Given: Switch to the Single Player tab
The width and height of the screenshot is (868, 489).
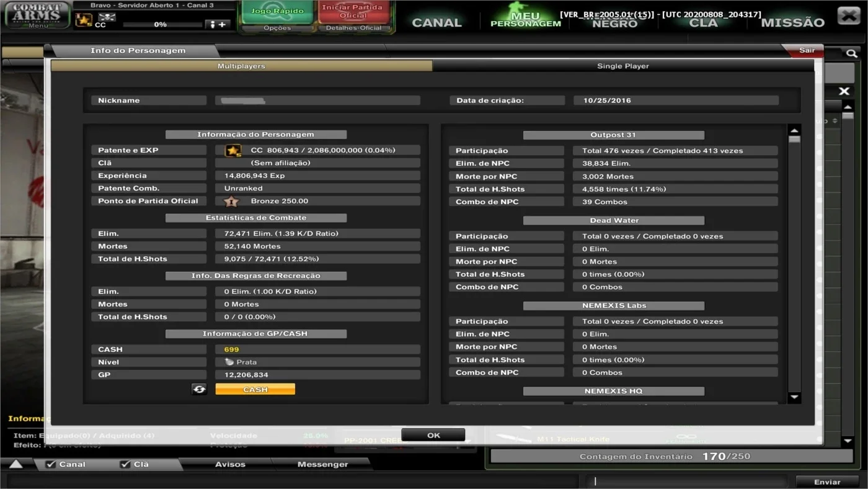Looking at the screenshot, I should [x=623, y=66].
